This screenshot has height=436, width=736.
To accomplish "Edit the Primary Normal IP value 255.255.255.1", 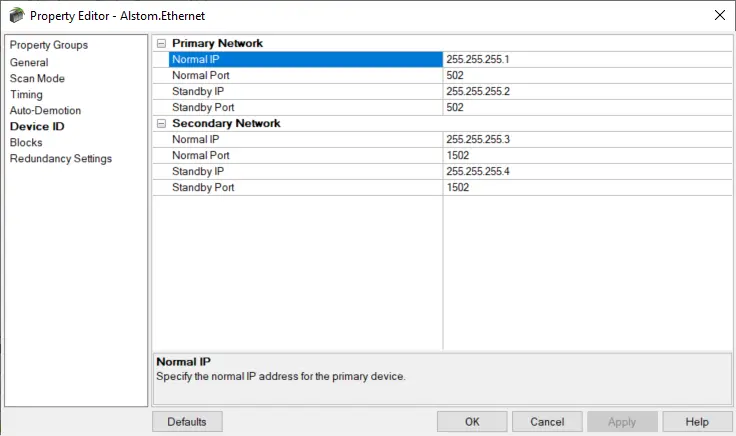I will [587, 60].
